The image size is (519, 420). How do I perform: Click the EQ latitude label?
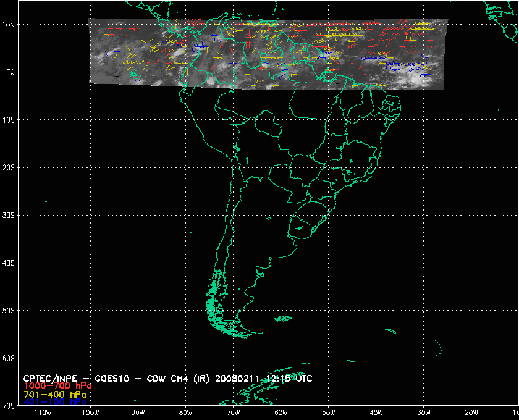(11, 72)
